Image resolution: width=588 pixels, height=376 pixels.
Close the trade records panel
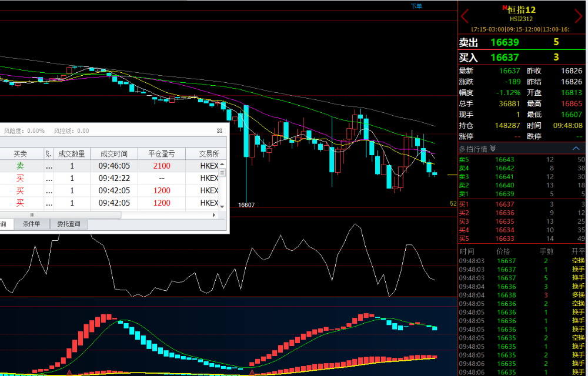click(219, 130)
